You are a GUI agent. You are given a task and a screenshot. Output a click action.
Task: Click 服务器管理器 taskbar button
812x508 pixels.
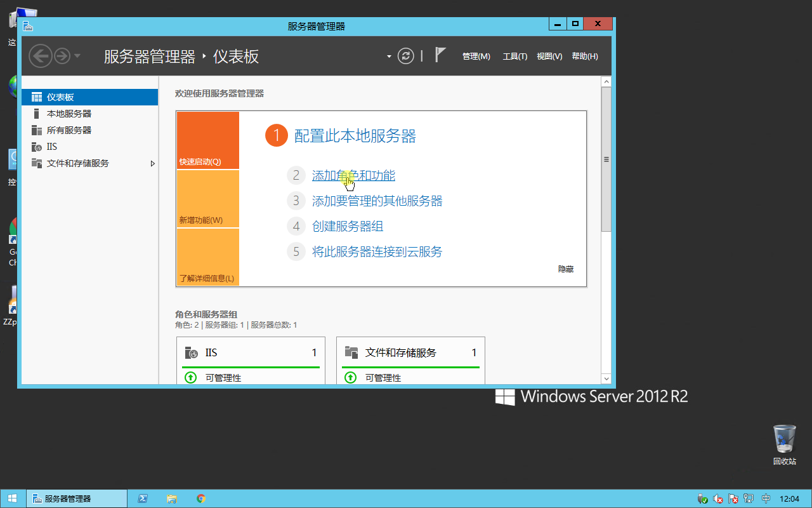[77, 498]
